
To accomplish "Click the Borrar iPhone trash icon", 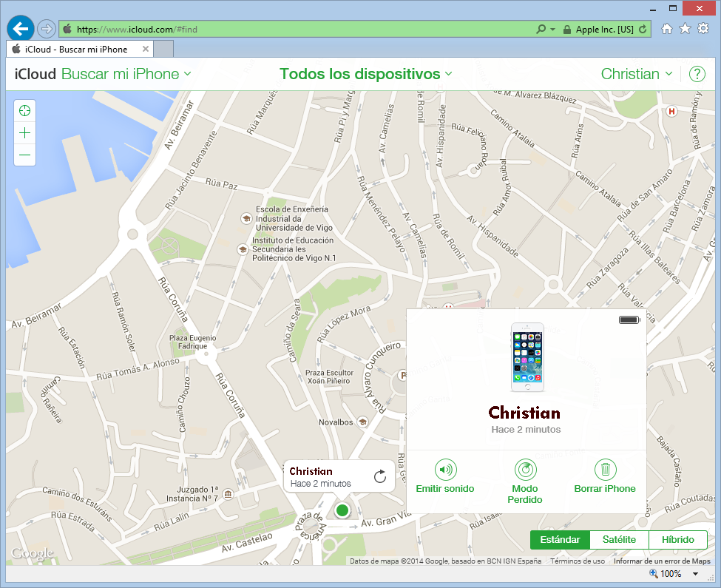I will point(605,470).
